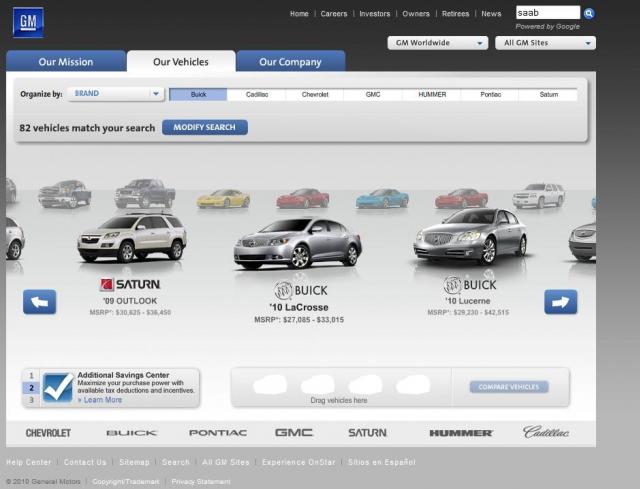
Task: Open the All GM Sites dropdown
Action: 545,43
